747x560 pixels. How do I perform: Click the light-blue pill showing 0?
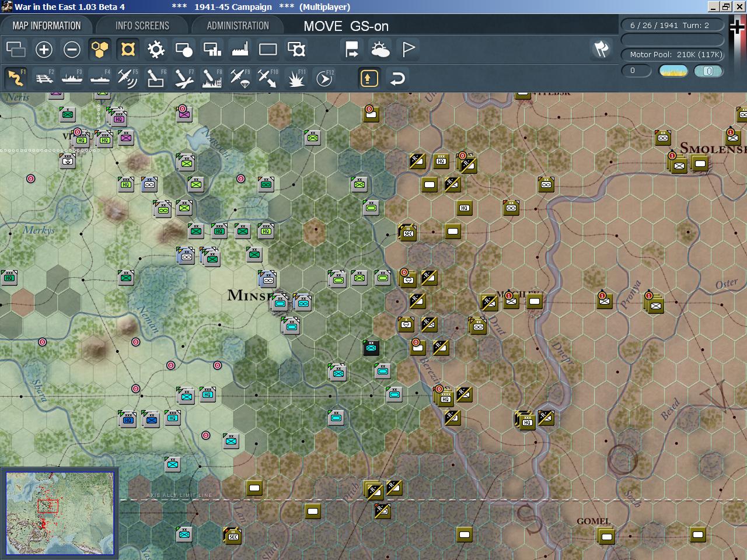(x=708, y=71)
